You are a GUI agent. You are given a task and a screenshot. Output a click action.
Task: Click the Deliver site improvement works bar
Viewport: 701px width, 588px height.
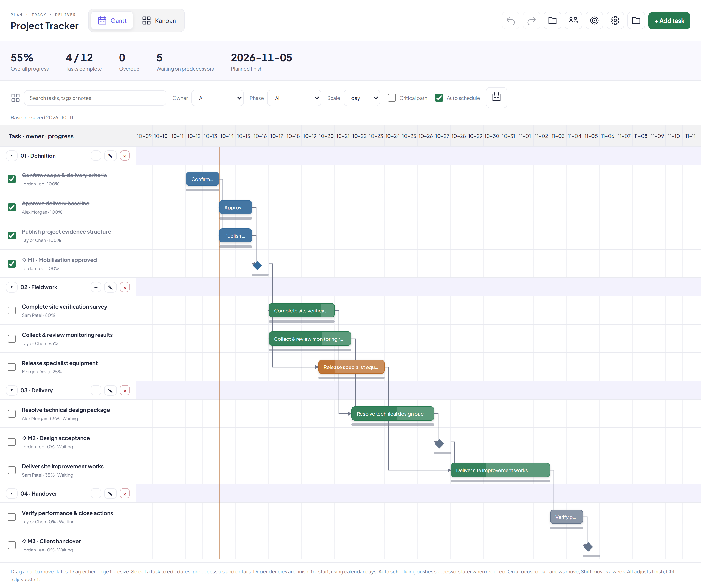[500, 470]
